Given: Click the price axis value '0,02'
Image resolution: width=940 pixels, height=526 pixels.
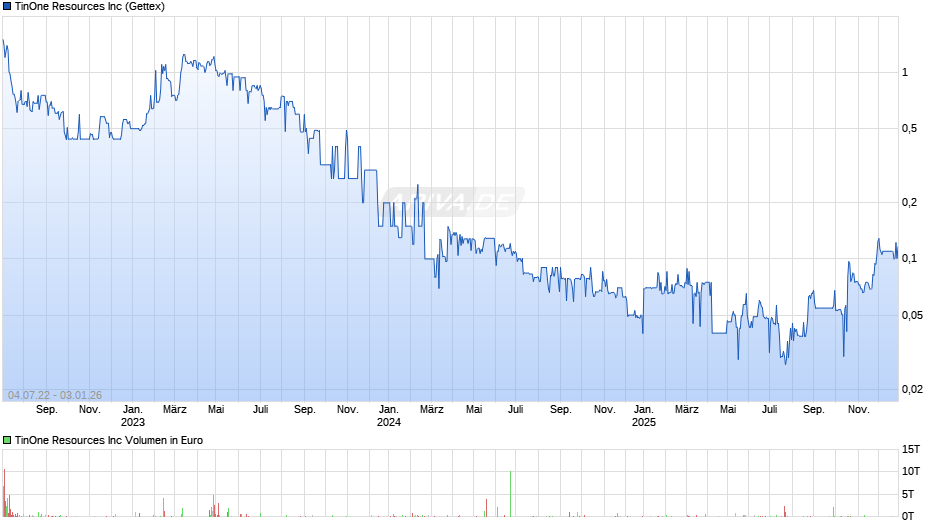Looking at the screenshot, I should (x=912, y=390).
